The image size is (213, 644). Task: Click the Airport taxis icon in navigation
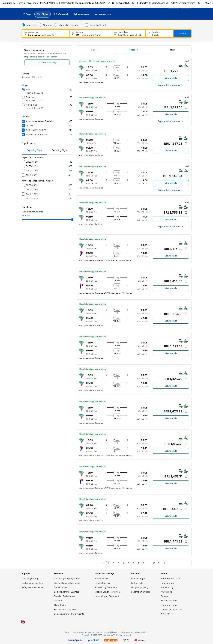[x=96, y=14]
